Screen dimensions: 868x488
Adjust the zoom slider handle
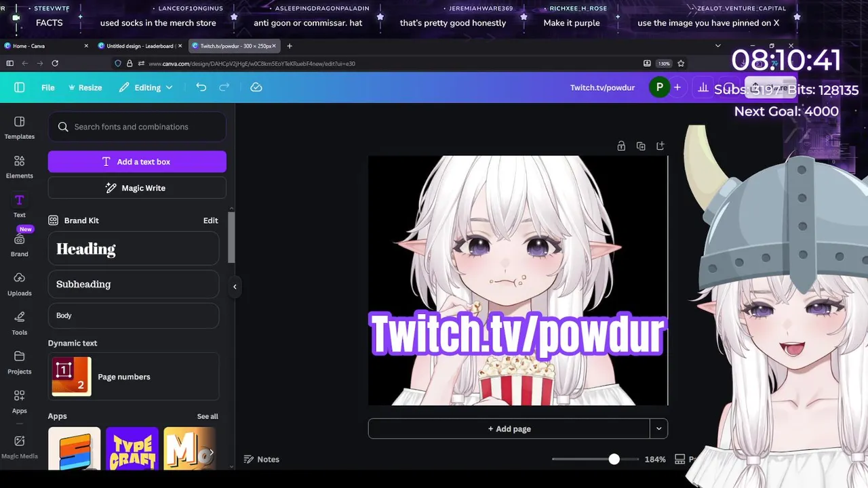pos(614,459)
